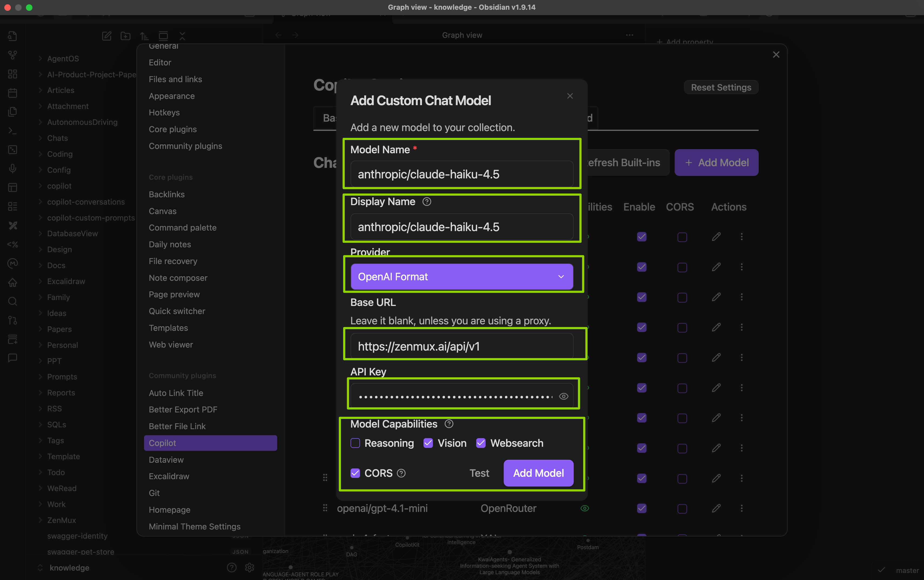Expand the ZenMux folder
This screenshot has height=580, width=924.
tap(40, 520)
